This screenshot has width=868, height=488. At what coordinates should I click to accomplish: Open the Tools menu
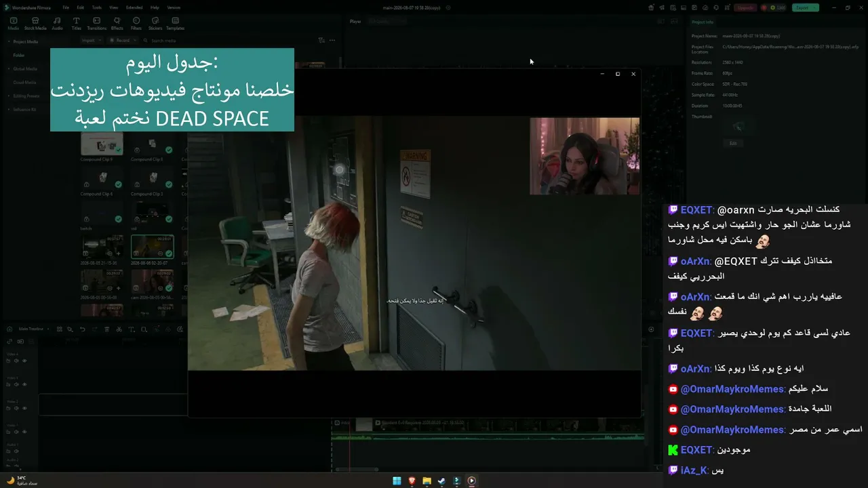pos(96,7)
